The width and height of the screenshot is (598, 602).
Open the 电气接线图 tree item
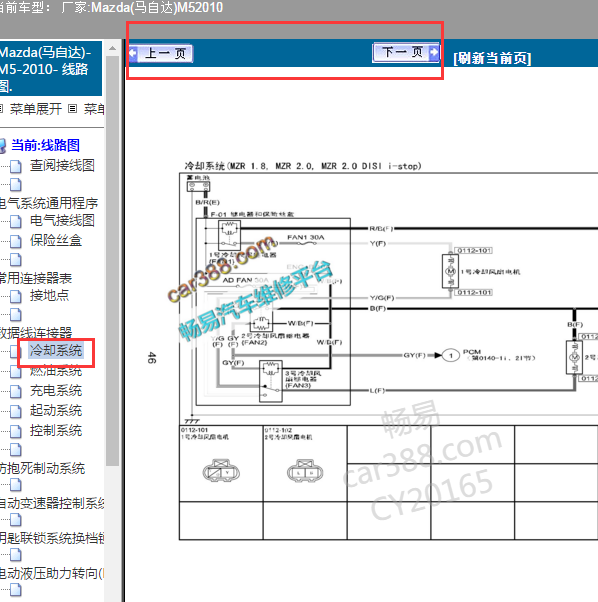click(62, 221)
